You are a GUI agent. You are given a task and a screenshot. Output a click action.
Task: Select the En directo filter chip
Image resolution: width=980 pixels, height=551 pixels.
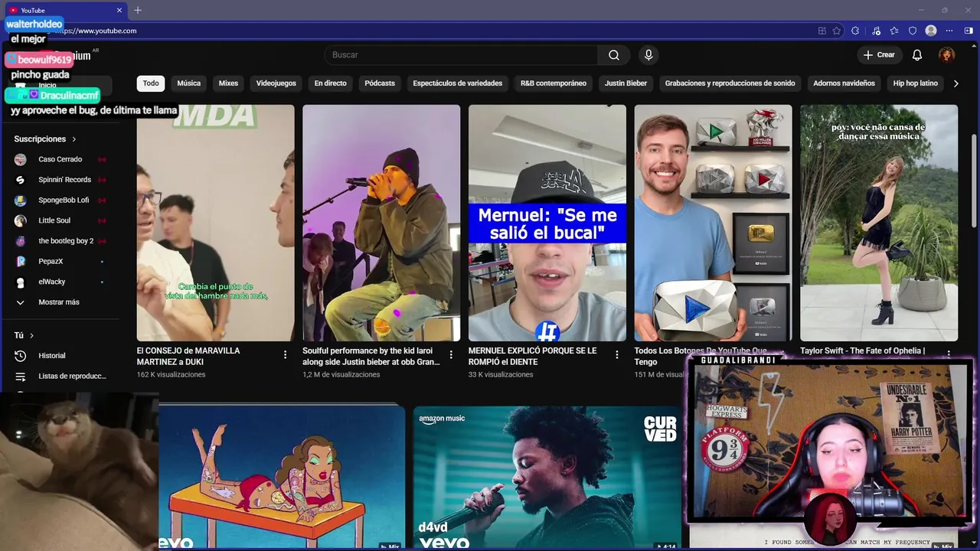(331, 83)
